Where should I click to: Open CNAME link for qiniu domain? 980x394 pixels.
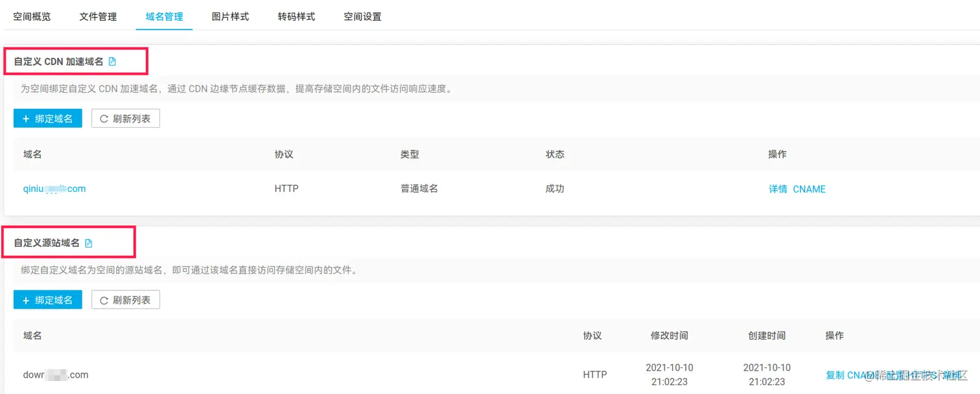pos(810,189)
